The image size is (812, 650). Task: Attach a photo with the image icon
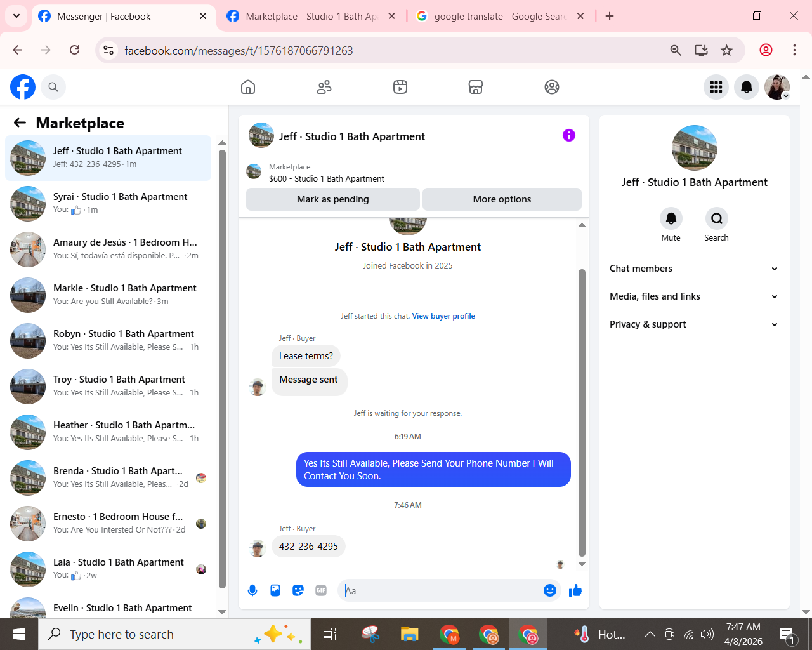click(275, 590)
